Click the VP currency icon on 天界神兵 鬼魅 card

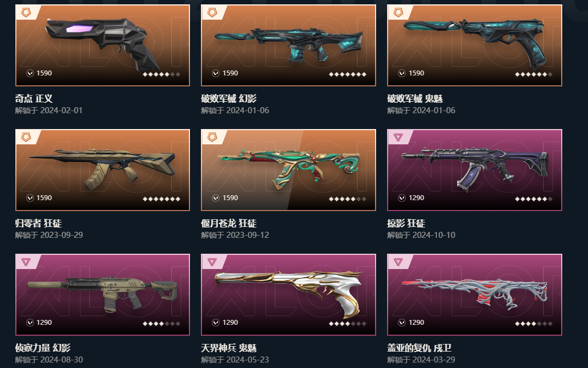216,322
